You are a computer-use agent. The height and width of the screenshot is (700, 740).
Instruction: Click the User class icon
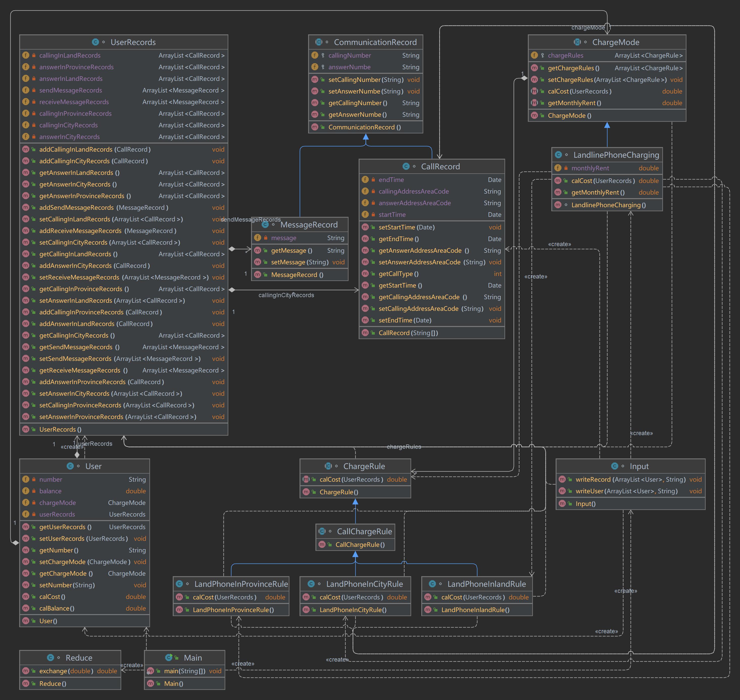pyautogui.click(x=70, y=466)
